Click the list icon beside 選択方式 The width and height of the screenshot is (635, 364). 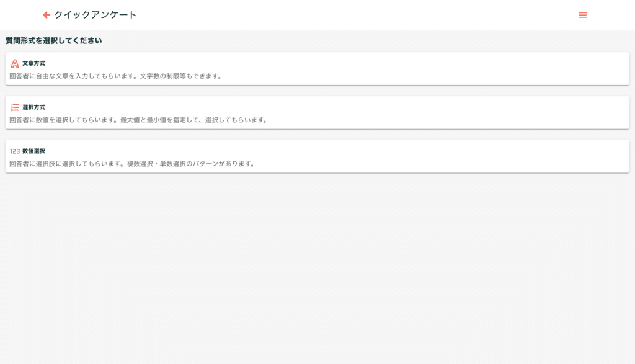pos(15,107)
